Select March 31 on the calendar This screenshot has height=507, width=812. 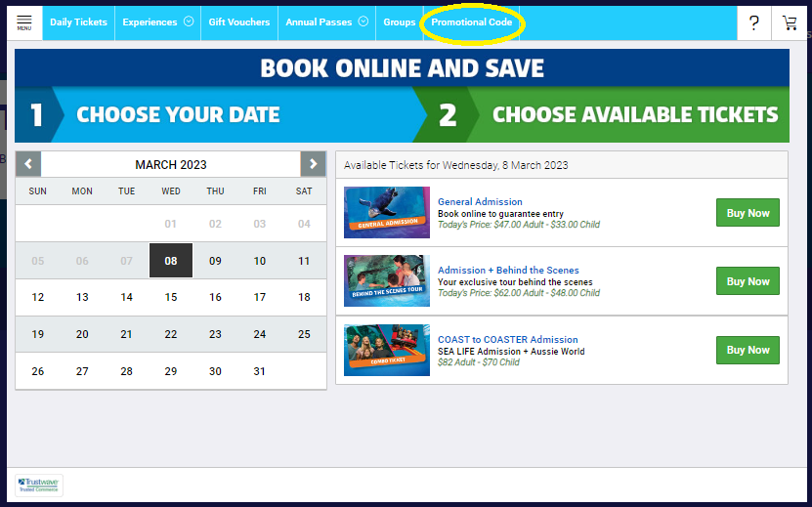point(260,371)
